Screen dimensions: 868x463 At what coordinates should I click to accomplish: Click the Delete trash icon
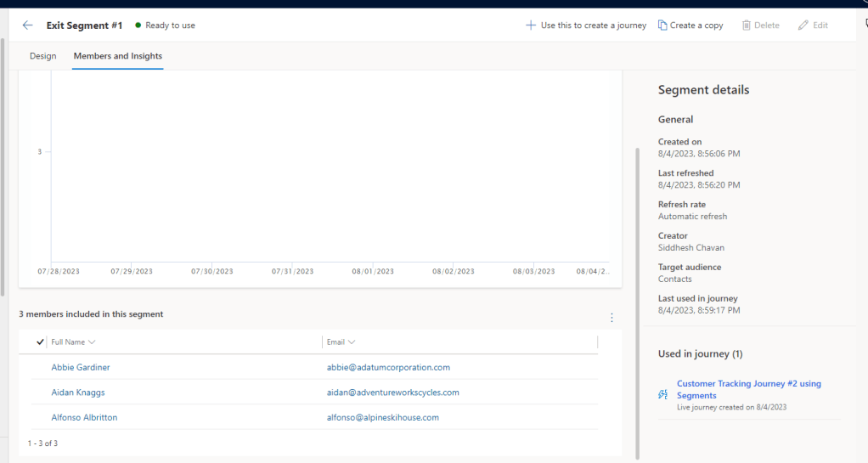point(747,25)
